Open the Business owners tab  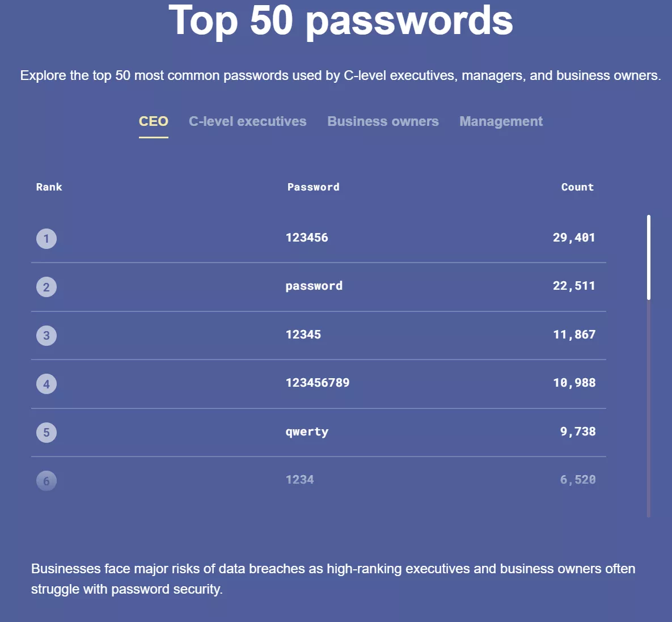[383, 121]
